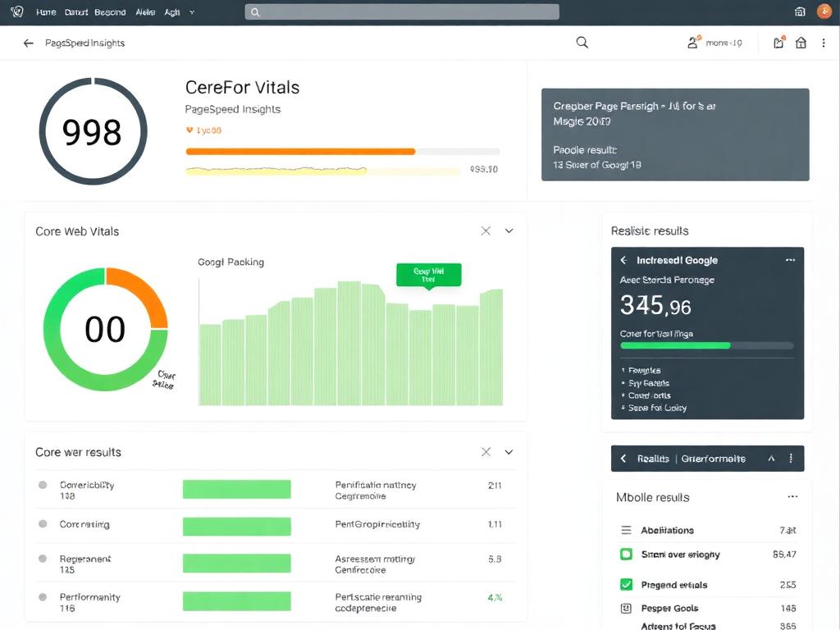Open the orange user avatar
The width and height of the screenshot is (840, 630).
(x=824, y=11)
